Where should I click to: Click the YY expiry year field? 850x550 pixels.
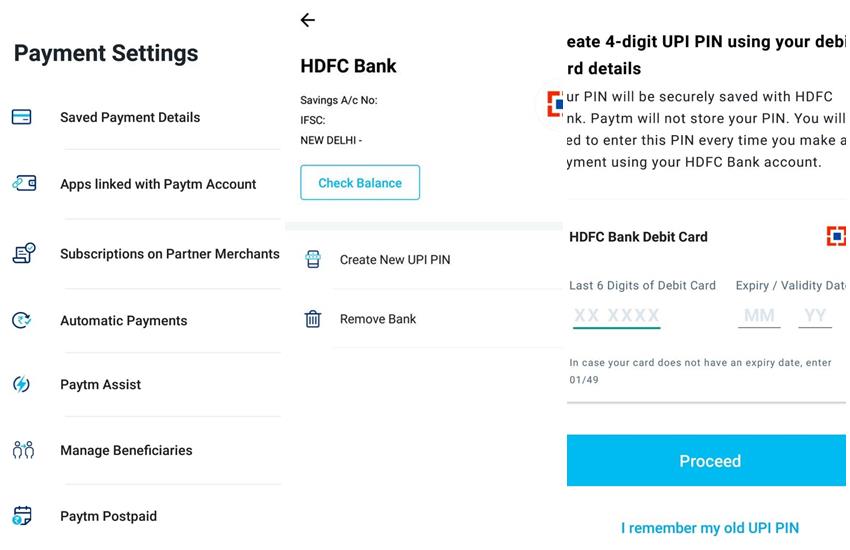pyautogui.click(x=816, y=316)
